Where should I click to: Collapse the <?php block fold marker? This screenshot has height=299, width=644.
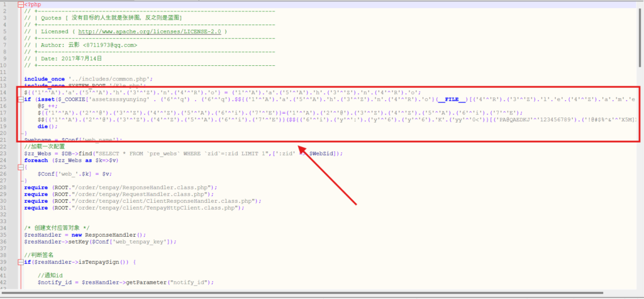(x=21, y=4)
